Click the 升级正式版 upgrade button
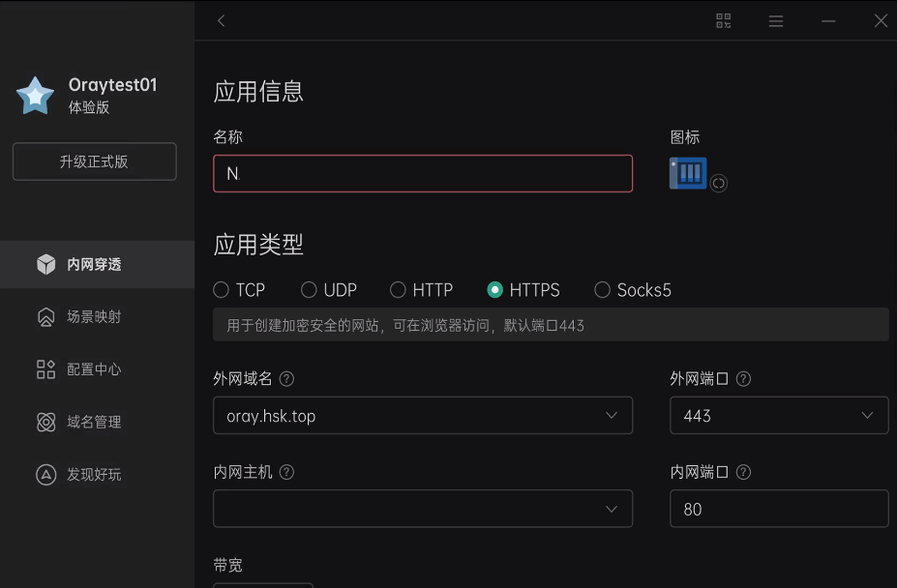 click(x=94, y=162)
